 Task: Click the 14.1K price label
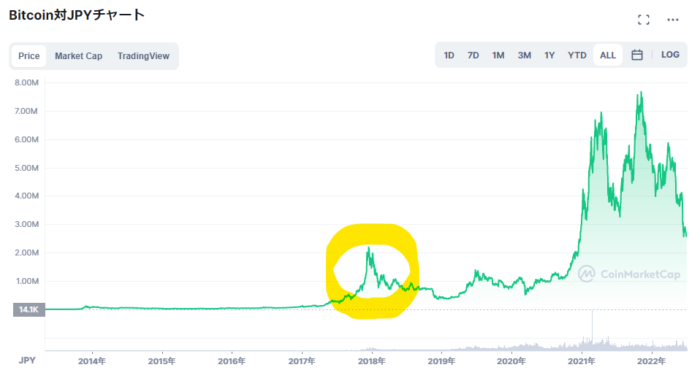point(29,309)
